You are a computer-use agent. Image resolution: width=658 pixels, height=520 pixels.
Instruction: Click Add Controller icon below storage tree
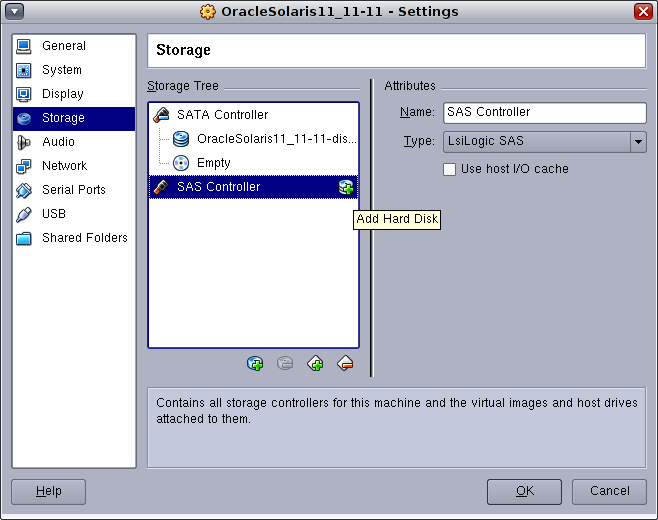coord(316,364)
